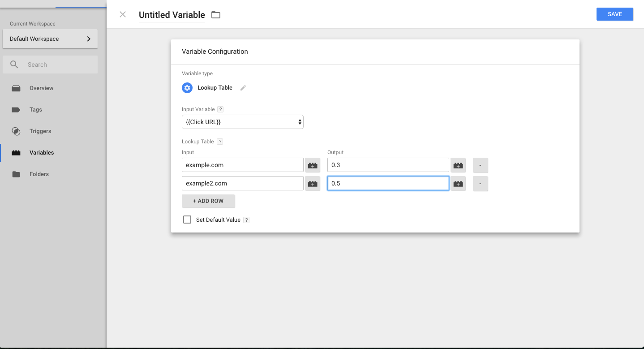The height and width of the screenshot is (349, 644).
Task: Click the variable picker icon beside 0.3 output
Action: pyautogui.click(x=458, y=165)
